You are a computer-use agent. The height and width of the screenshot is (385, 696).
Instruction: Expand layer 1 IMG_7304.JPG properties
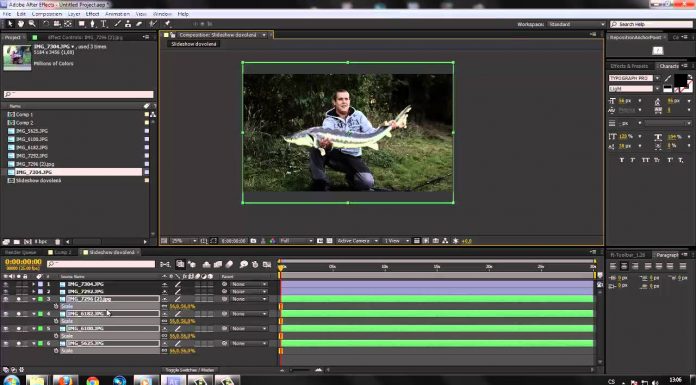(x=34, y=284)
